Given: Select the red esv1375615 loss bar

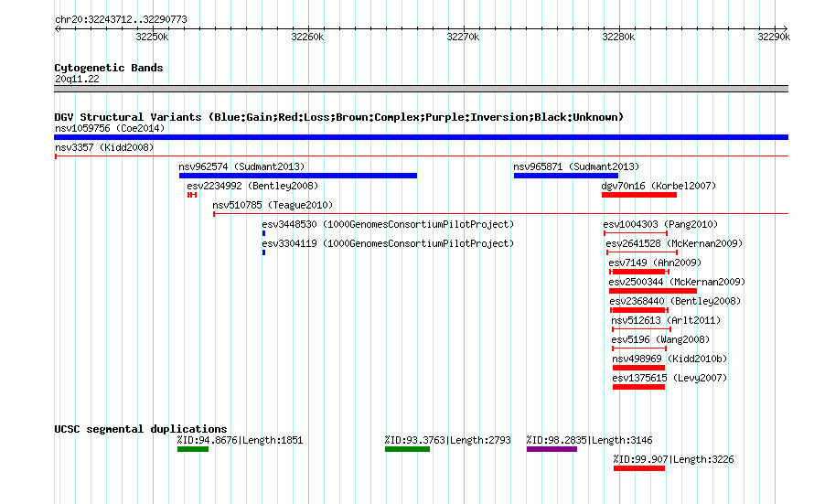Looking at the screenshot, I should tap(638, 387).
